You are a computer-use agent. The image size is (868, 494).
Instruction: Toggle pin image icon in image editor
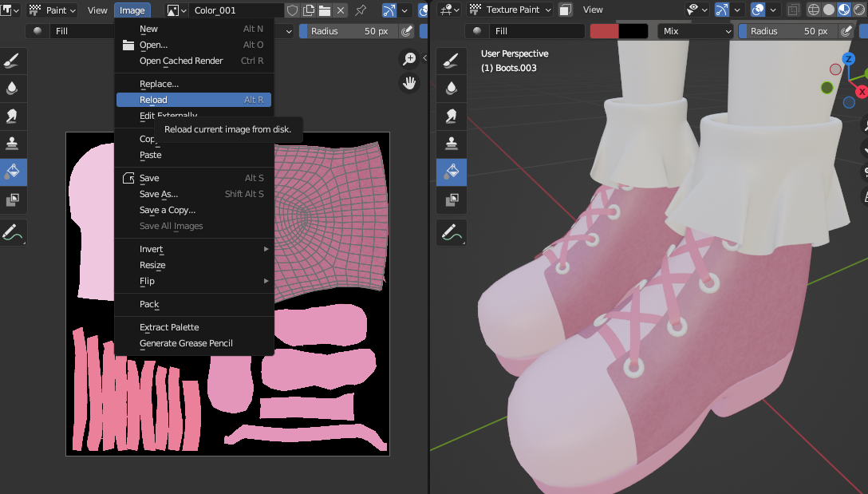tap(361, 10)
